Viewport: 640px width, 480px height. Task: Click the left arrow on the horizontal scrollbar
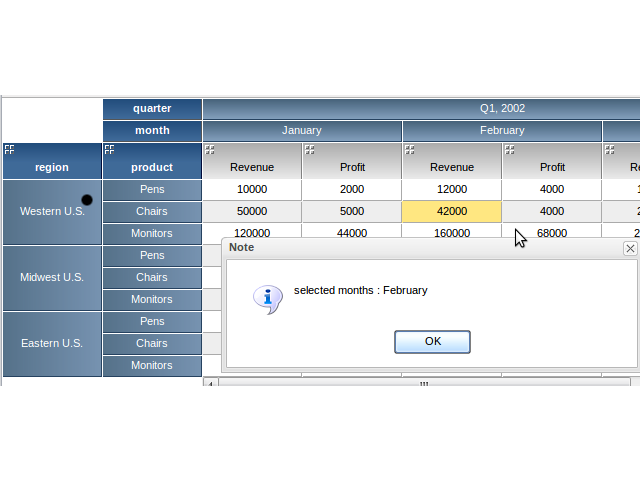click(x=210, y=383)
